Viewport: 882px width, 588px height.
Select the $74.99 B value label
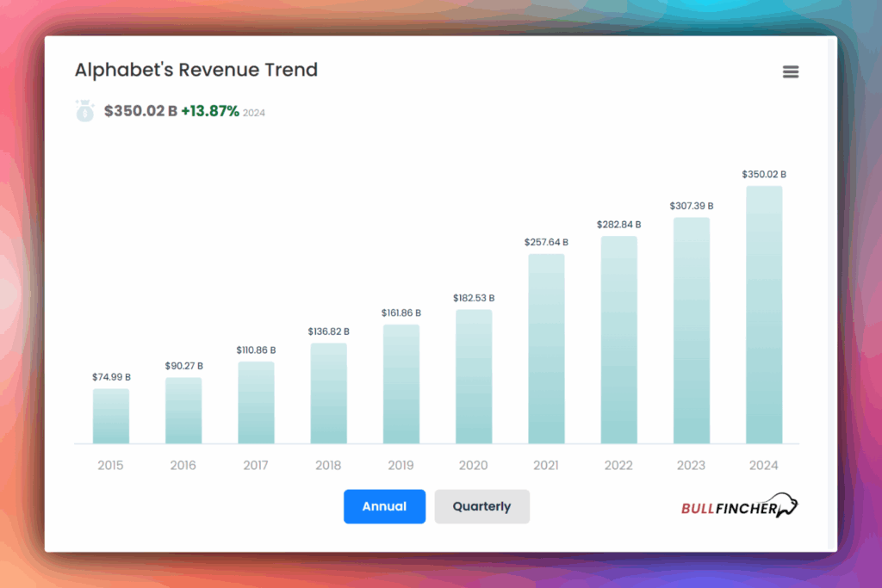(x=110, y=376)
